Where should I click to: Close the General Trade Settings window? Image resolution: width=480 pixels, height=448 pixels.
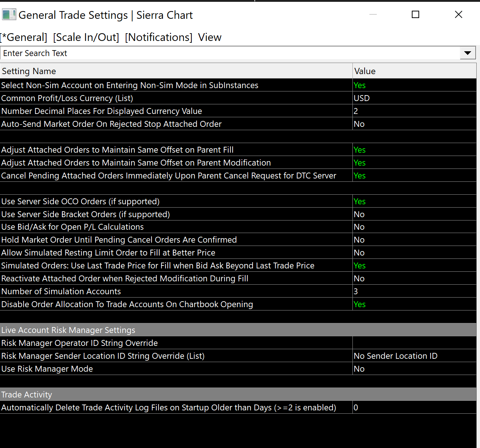[x=459, y=14]
